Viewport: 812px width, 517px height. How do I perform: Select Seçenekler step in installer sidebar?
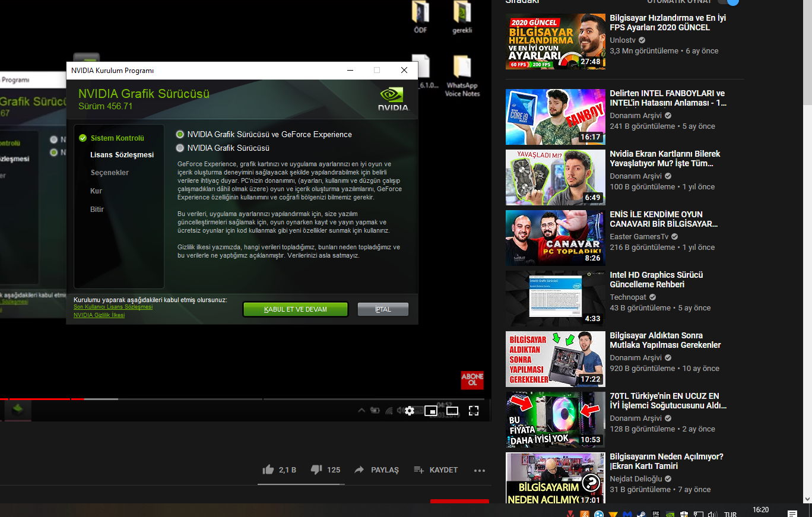pos(109,173)
